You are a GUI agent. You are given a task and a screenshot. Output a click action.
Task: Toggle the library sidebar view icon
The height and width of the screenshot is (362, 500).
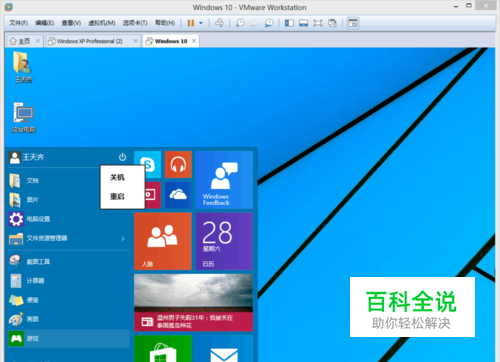pos(289,23)
